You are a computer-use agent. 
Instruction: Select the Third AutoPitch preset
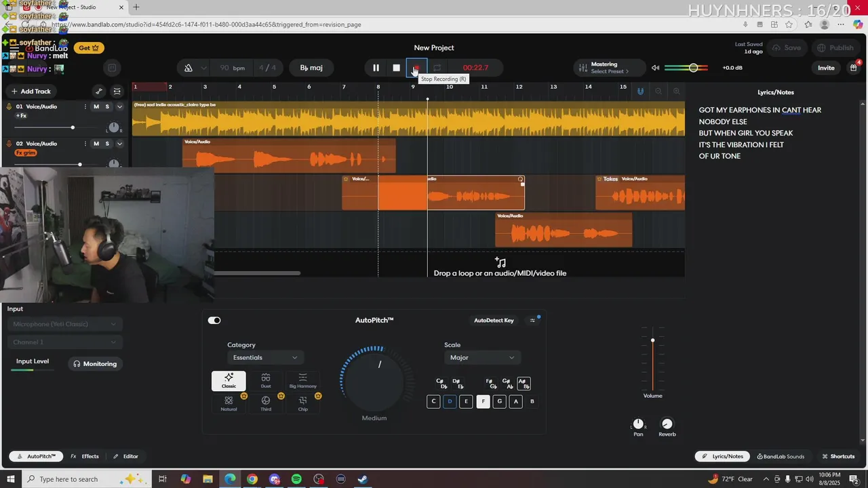[266, 404]
